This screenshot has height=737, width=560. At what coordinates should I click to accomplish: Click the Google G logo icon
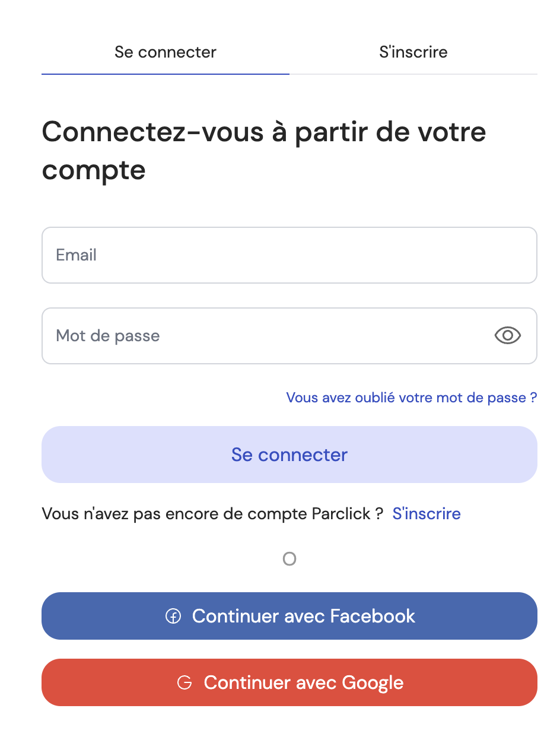[x=184, y=683]
